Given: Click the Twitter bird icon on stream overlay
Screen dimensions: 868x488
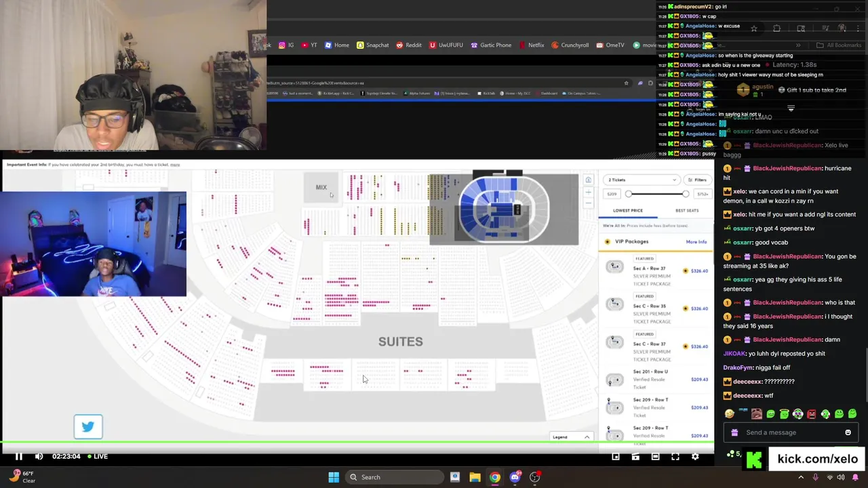Looking at the screenshot, I should [88, 427].
